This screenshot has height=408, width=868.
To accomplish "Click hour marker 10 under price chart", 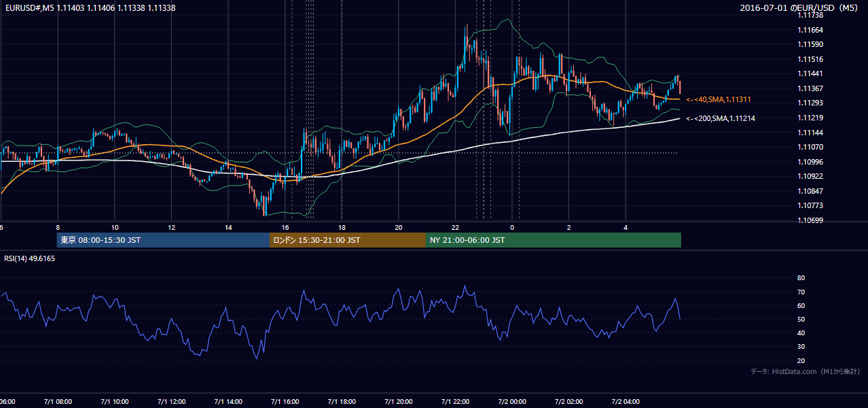I will click(x=115, y=228).
